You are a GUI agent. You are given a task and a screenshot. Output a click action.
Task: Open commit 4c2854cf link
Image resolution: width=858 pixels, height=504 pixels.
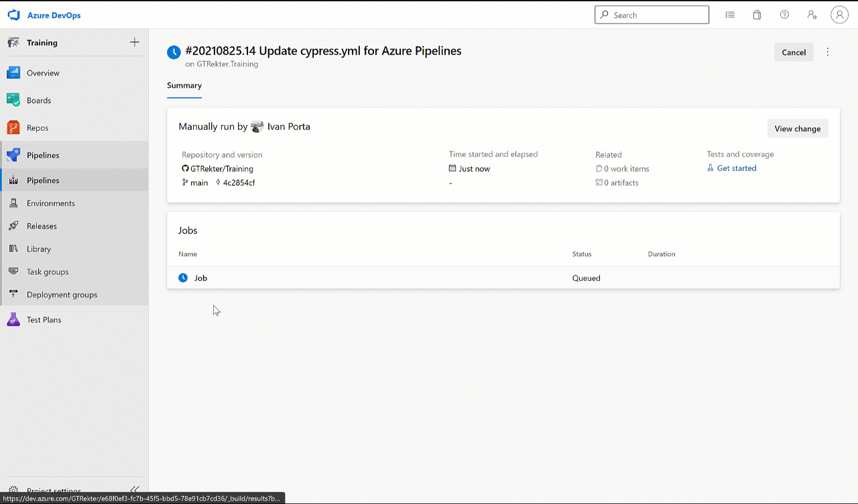tap(239, 183)
